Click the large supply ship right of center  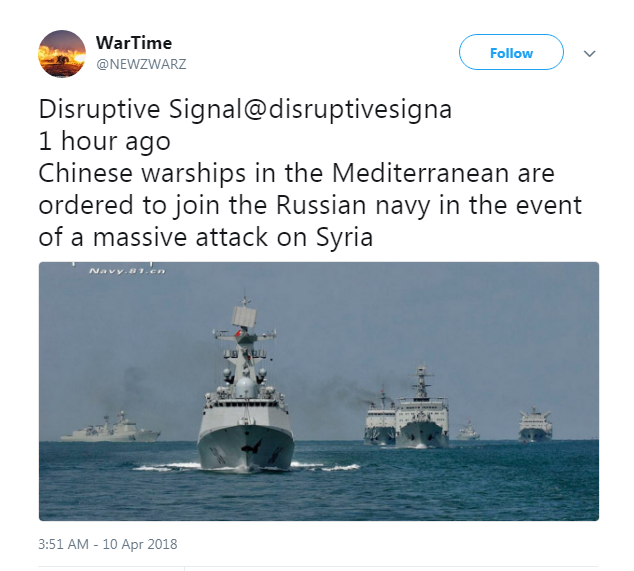coord(420,410)
